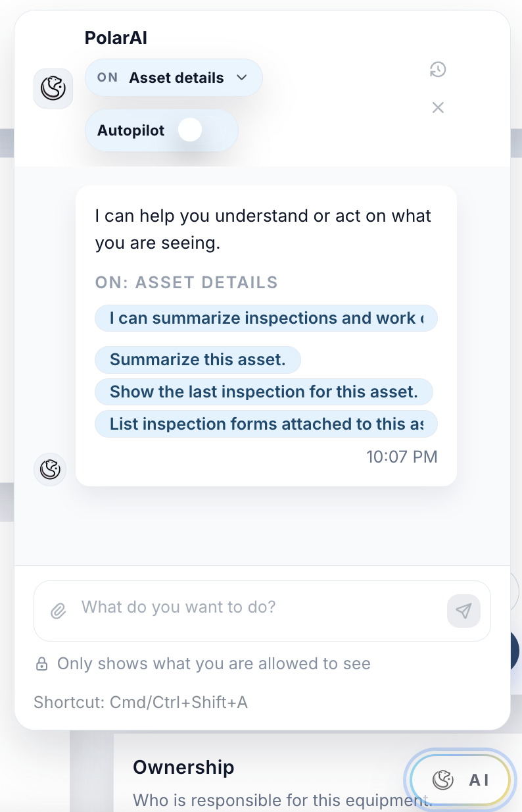The width and height of the screenshot is (522, 812).
Task: Close the PolarAI panel with the X
Action: (x=438, y=107)
